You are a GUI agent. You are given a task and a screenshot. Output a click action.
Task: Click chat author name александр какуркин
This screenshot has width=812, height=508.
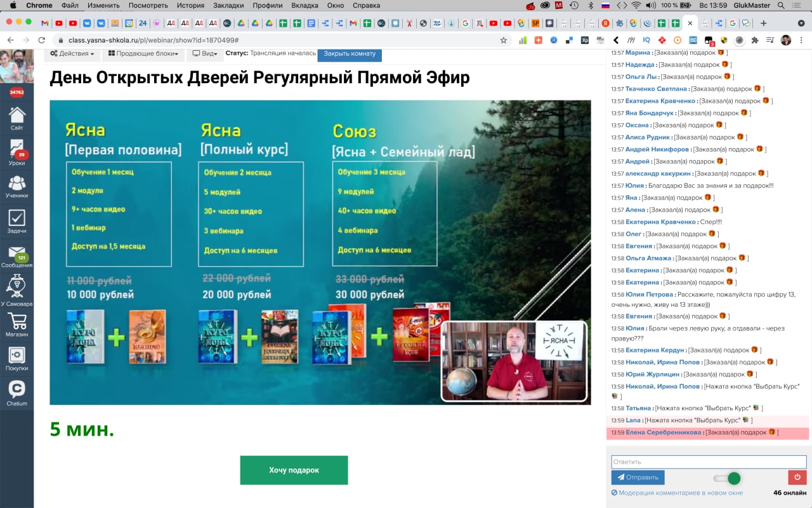(658, 173)
